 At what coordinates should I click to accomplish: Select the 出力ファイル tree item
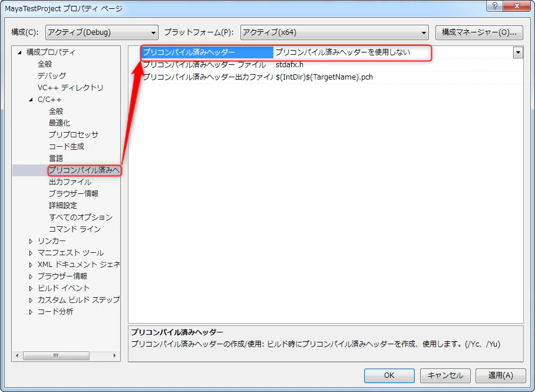tap(70, 182)
